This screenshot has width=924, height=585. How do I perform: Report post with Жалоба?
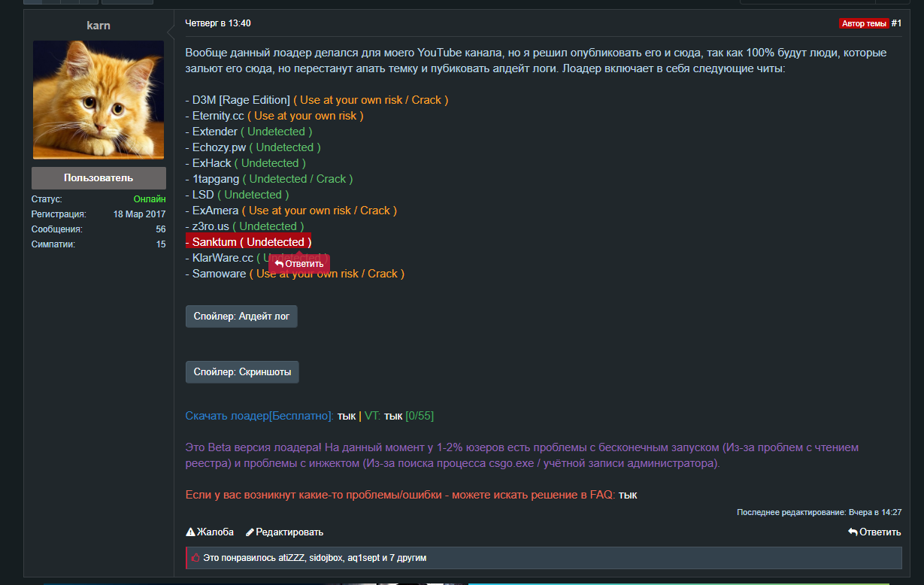[x=210, y=532]
